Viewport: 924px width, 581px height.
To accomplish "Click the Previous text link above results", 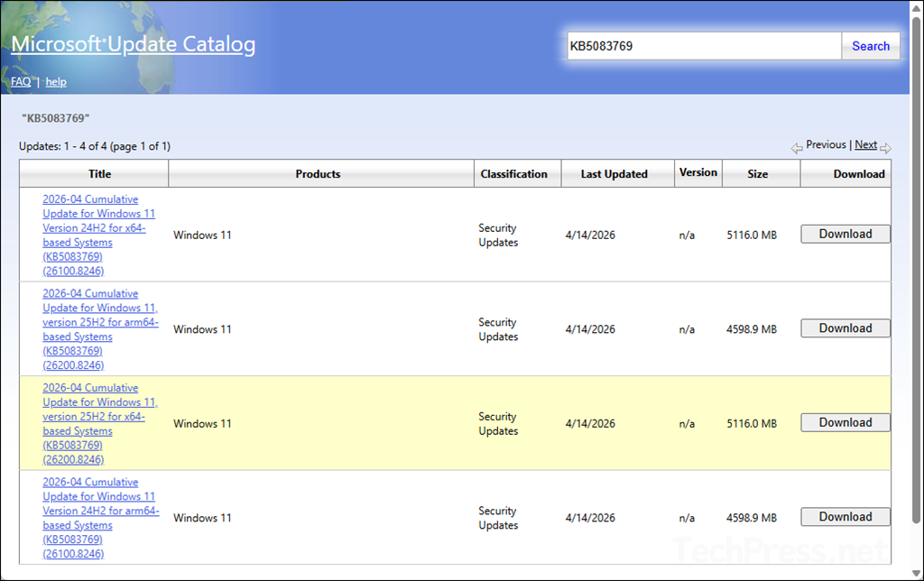I will point(824,143).
